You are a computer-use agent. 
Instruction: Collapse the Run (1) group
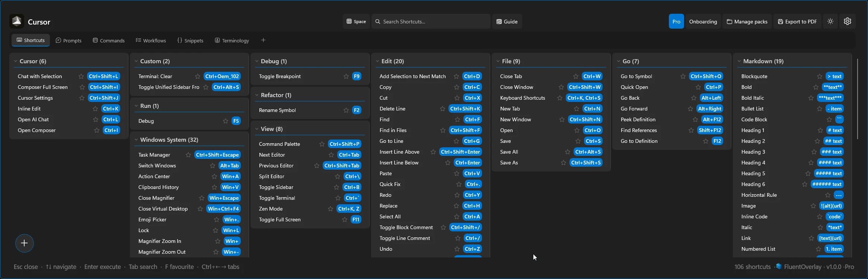(x=136, y=106)
